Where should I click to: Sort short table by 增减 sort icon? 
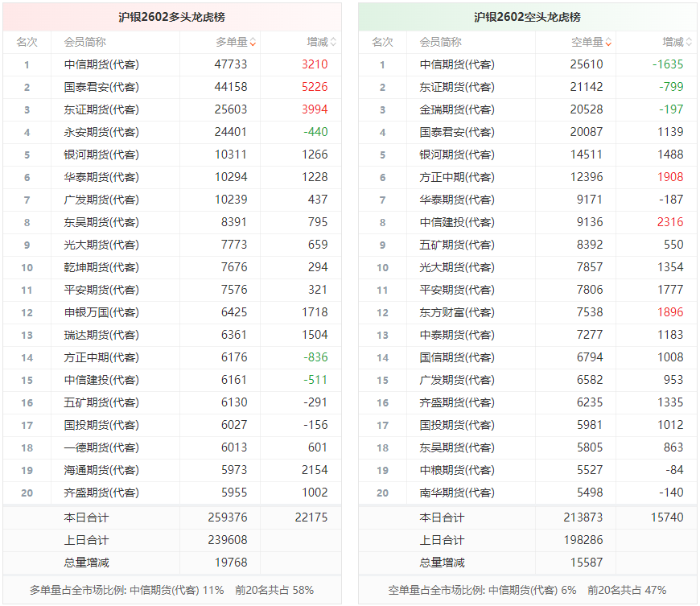pos(689,43)
